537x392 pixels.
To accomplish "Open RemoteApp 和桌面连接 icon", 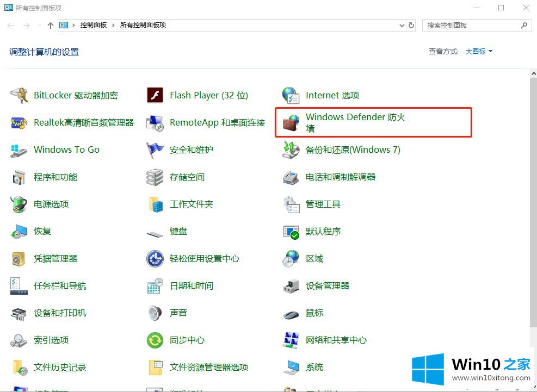I will 155,122.
